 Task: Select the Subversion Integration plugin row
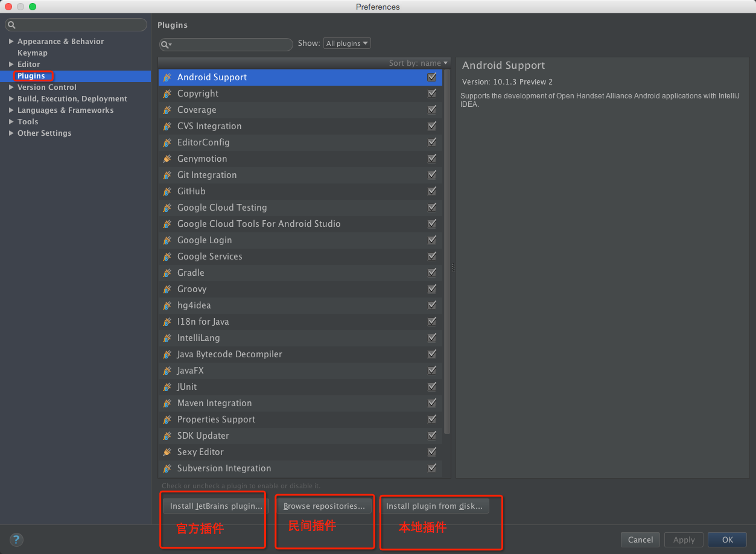[300, 468]
